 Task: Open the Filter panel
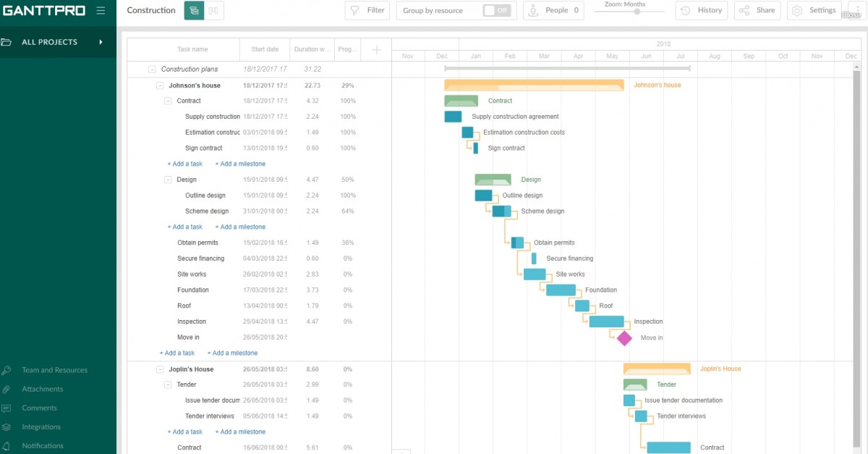(x=367, y=10)
